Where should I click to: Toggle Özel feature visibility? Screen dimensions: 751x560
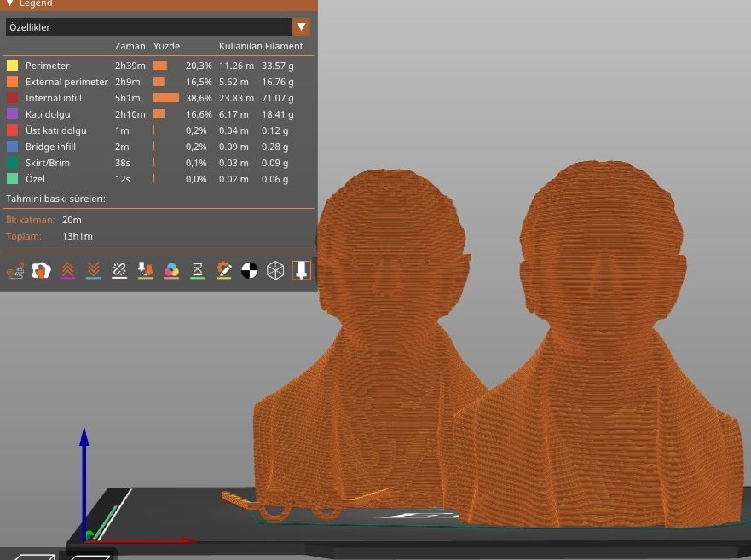[35, 179]
